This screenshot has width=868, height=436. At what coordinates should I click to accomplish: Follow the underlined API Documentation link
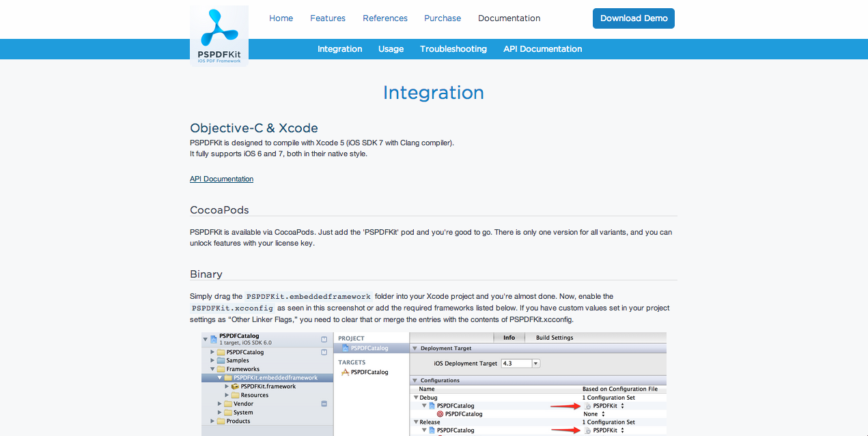tap(221, 179)
